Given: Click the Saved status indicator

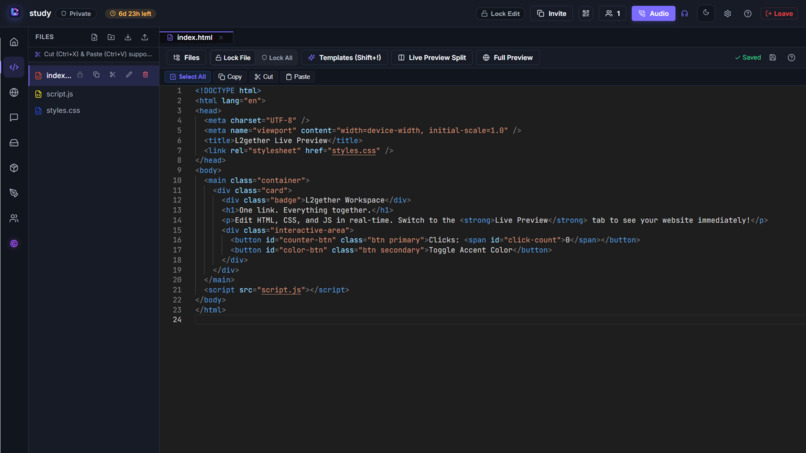Looking at the screenshot, I should 748,58.
